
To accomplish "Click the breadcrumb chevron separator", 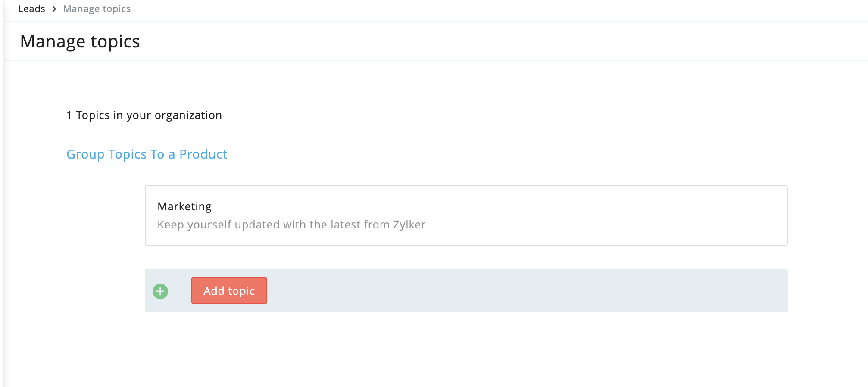I will [x=54, y=9].
